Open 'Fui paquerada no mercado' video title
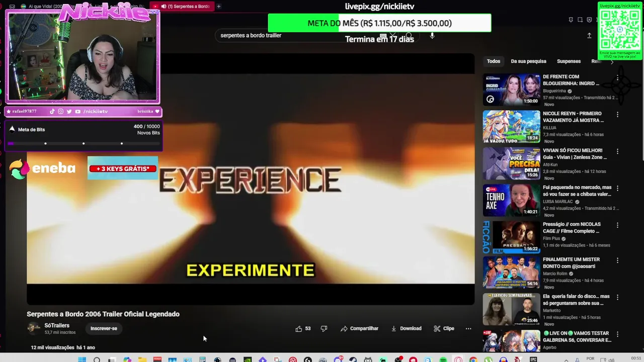Viewport: 644px width, 362px height. (x=577, y=191)
